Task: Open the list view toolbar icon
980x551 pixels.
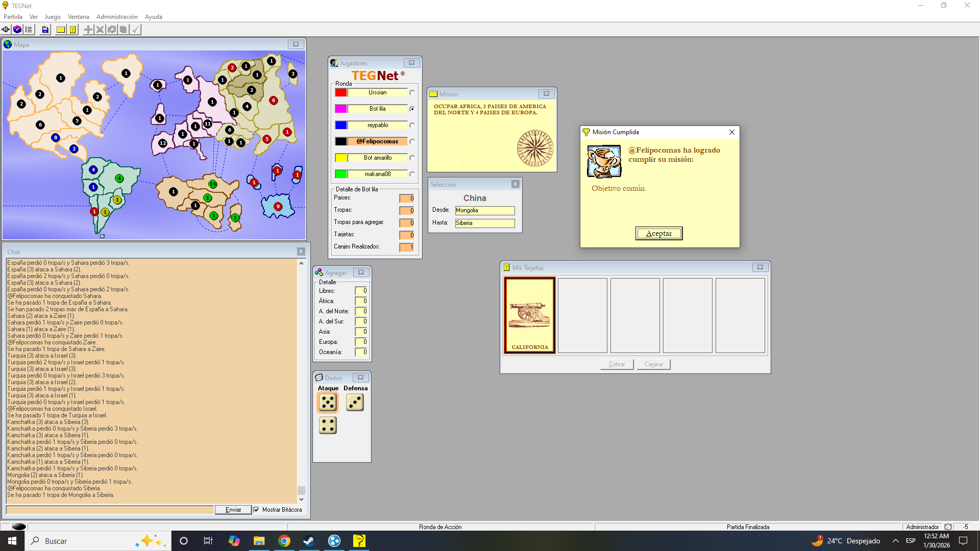Action: [29, 30]
